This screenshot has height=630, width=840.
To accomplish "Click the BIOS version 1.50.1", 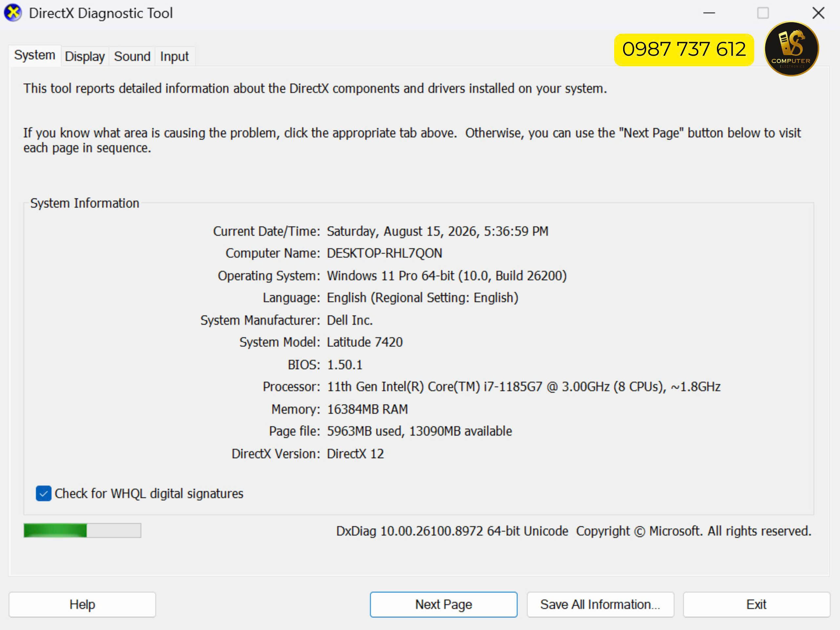I will pos(345,365).
